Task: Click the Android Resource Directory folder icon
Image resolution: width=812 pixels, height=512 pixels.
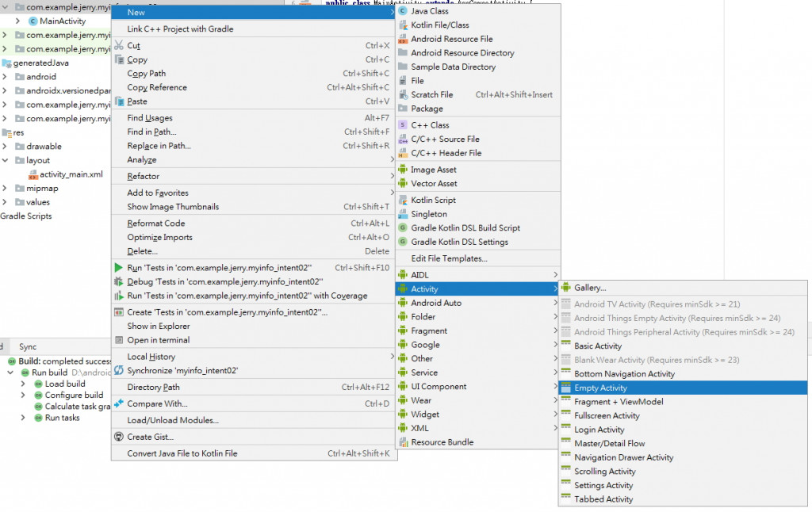Action: pyautogui.click(x=403, y=52)
